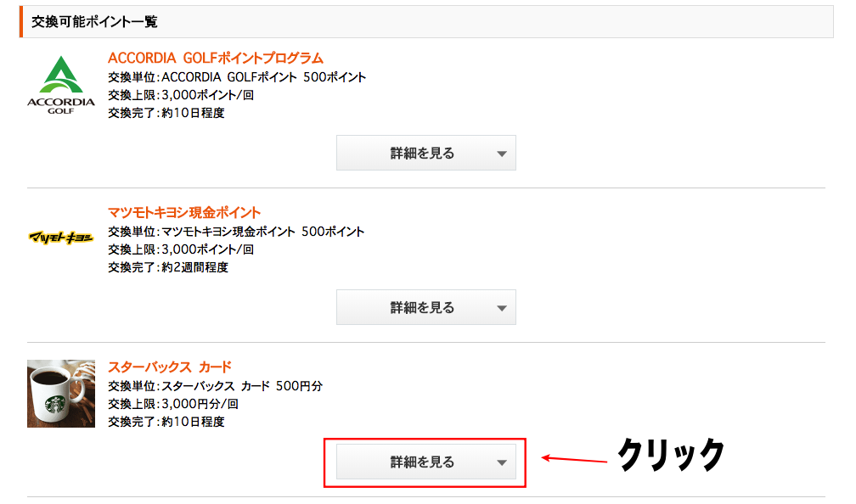
Task: Click the ACCORDIA GOLF logo image
Action: [x=61, y=85]
